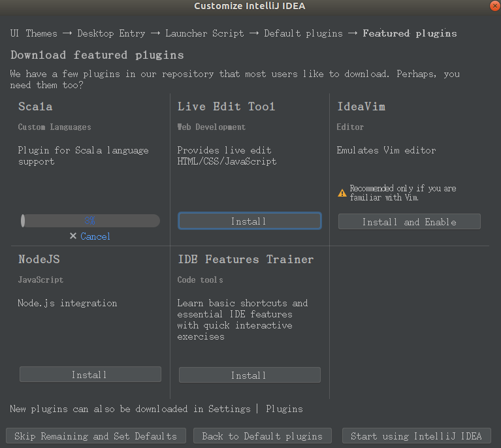This screenshot has width=501, height=448.
Task: Click Start using IntelliJ IDEA
Action: click(x=416, y=436)
